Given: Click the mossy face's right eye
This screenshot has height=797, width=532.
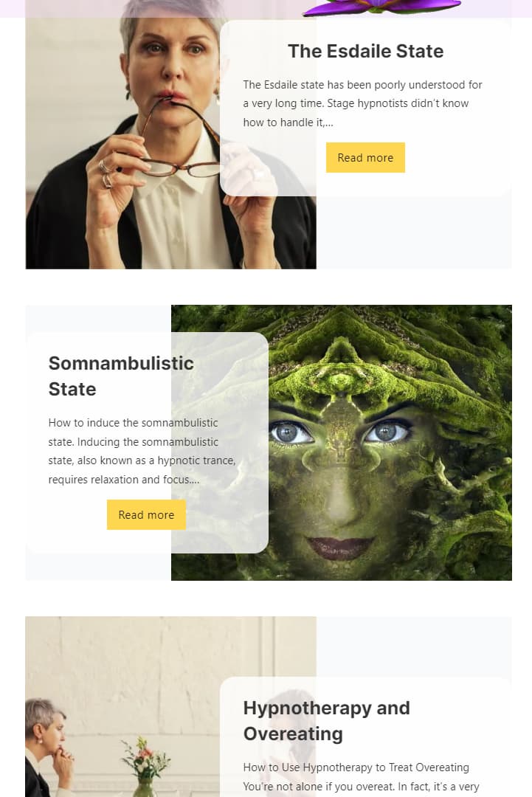Looking at the screenshot, I should pyautogui.click(x=386, y=432).
